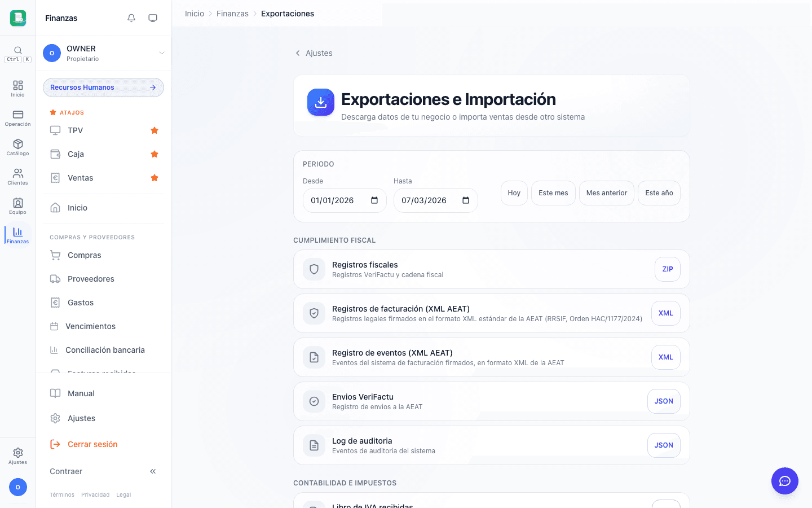812x508 pixels.
Task: Open the chat support bubble
Action: point(785,481)
